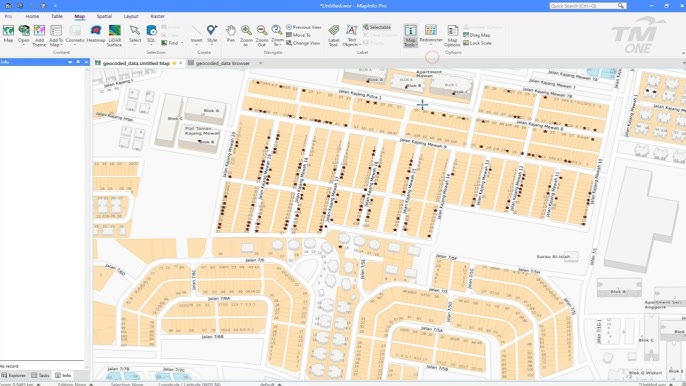Image resolution: width=686 pixels, height=386 pixels.
Task: Click the Add Theme icon
Action: coord(39,35)
